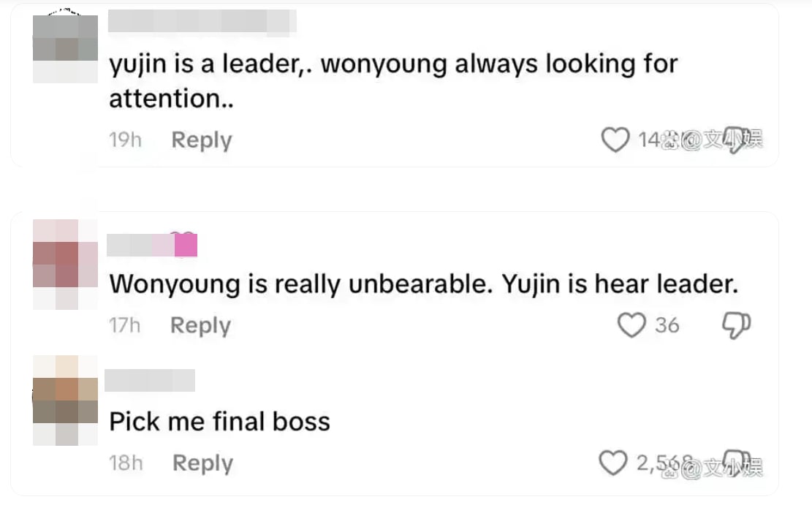
Task: Select the 'wonyoung always looking for attention' text
Action: tap(393, 81)
